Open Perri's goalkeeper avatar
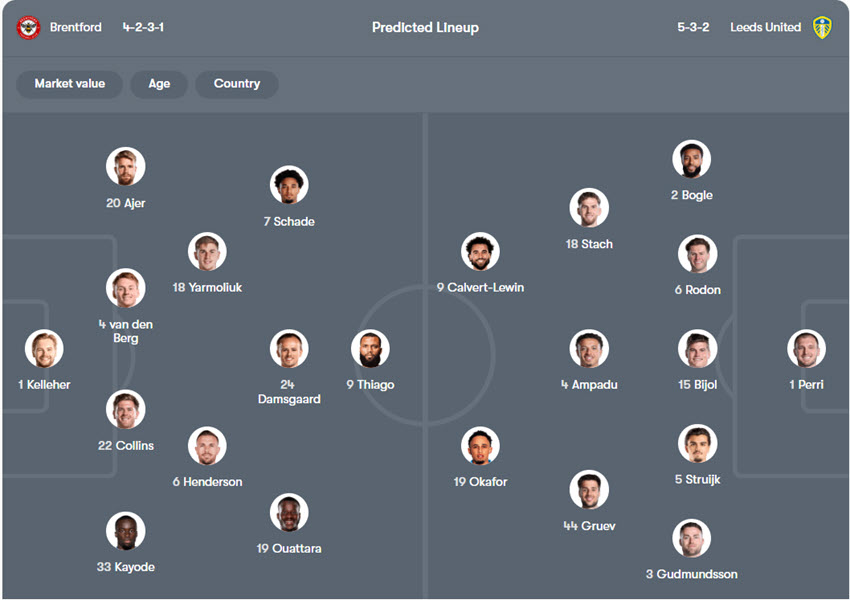Image resolution: width=850 pixels, height=600 pixels. click(x=806, y=349)
